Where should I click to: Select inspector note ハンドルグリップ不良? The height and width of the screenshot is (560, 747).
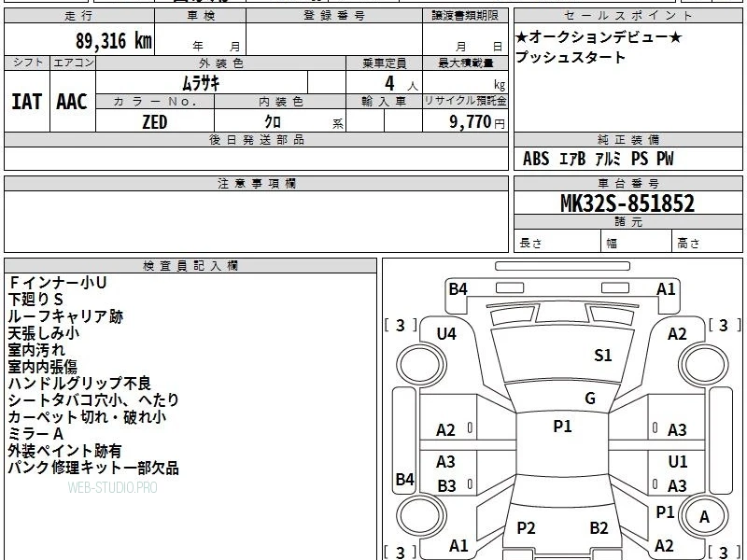coord(79,384)
